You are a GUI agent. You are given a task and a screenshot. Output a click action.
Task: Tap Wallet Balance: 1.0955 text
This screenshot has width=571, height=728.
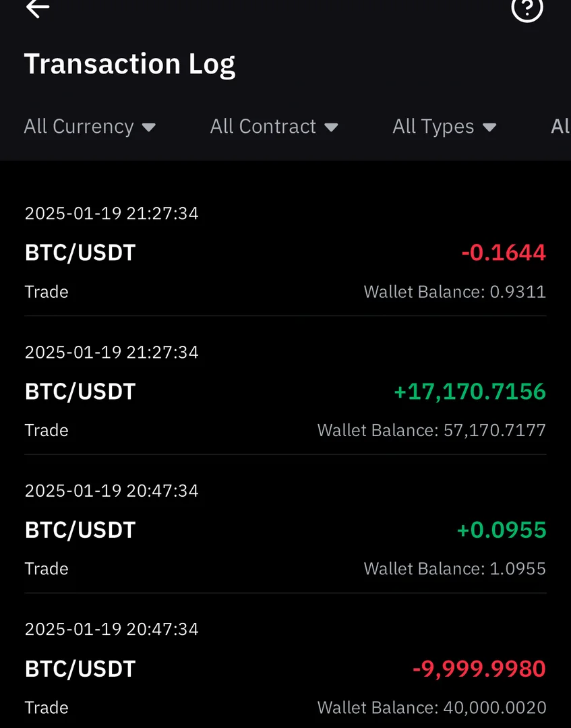454,569
